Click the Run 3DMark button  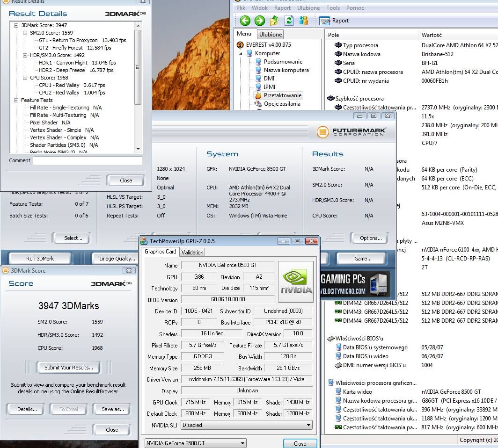coord(40,259)
